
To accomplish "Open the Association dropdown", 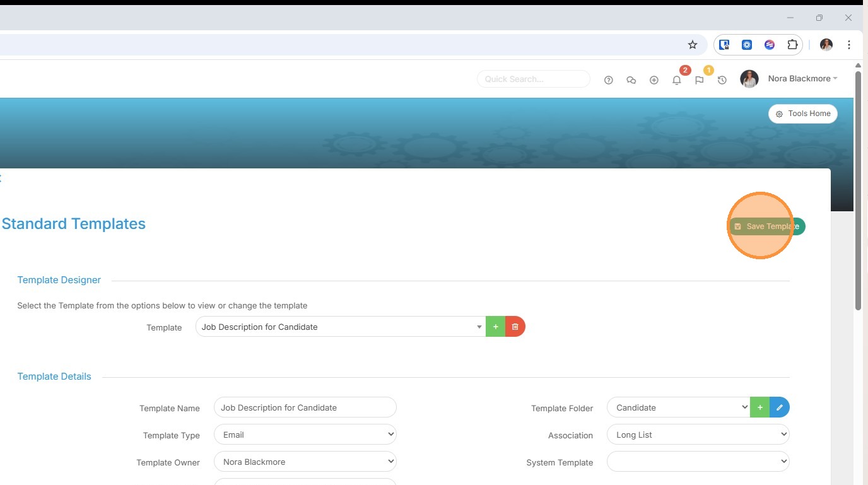I will pyautogui.click(x=698, y=435).
